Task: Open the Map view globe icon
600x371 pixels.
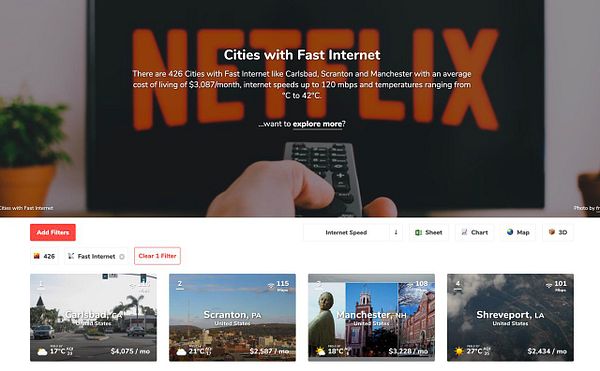Action: click(510, 232)
